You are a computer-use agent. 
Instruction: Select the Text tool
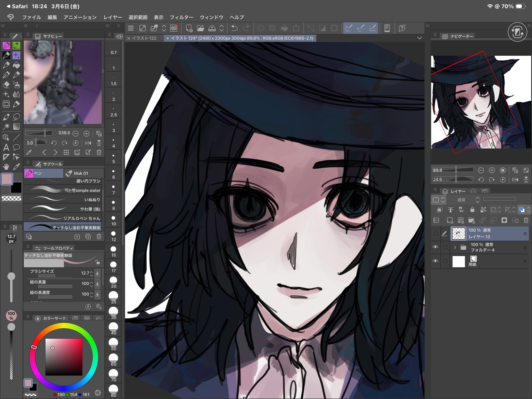[6, 147]
